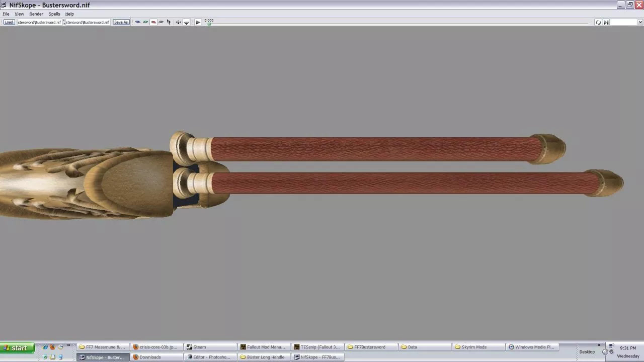
Task: Click the Load button
Action: [x=9, y=22]
